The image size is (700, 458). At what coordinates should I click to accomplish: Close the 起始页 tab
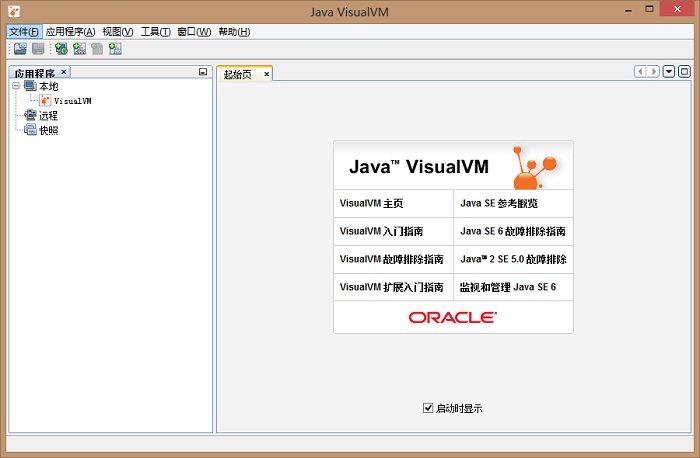click(x=267, y=74)
